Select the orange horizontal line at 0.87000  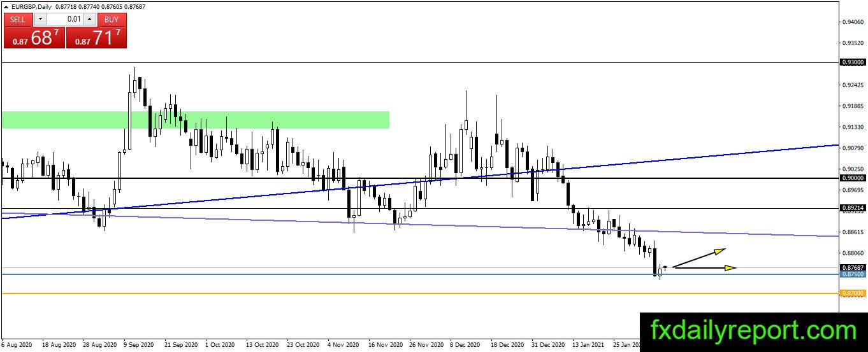pyautogui.click(x=421, y=293)
